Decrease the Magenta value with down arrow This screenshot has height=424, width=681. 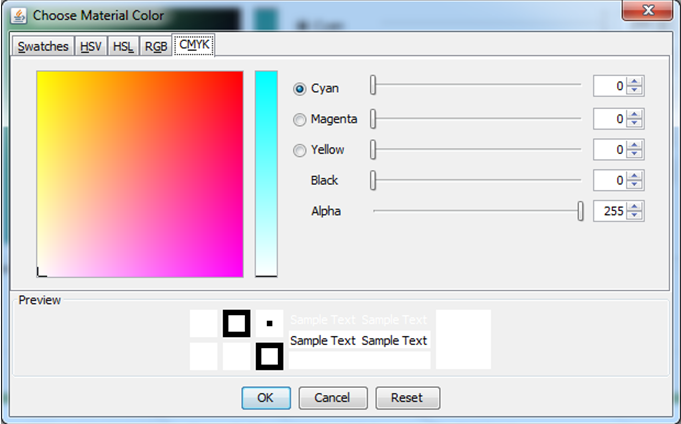coord(634,124)
